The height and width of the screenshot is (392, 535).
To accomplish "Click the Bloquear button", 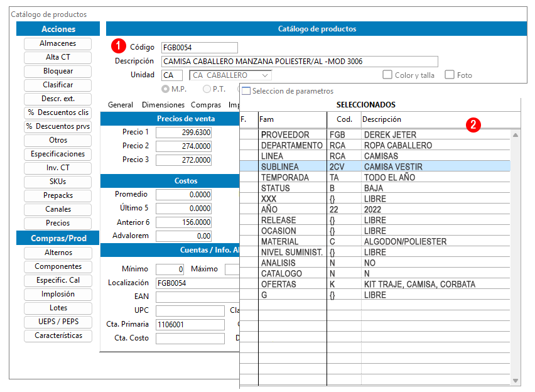I will point(58,71).
